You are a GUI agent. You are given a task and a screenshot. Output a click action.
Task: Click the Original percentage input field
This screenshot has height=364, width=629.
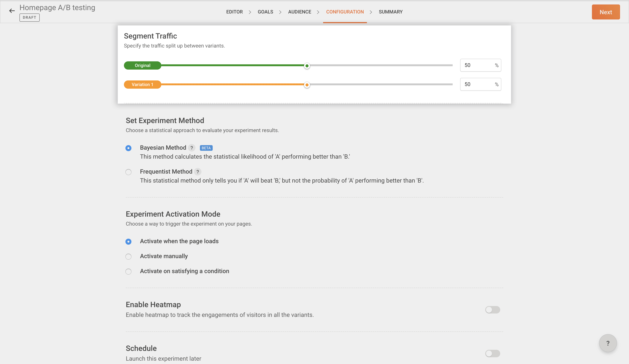tap(477, 65)
